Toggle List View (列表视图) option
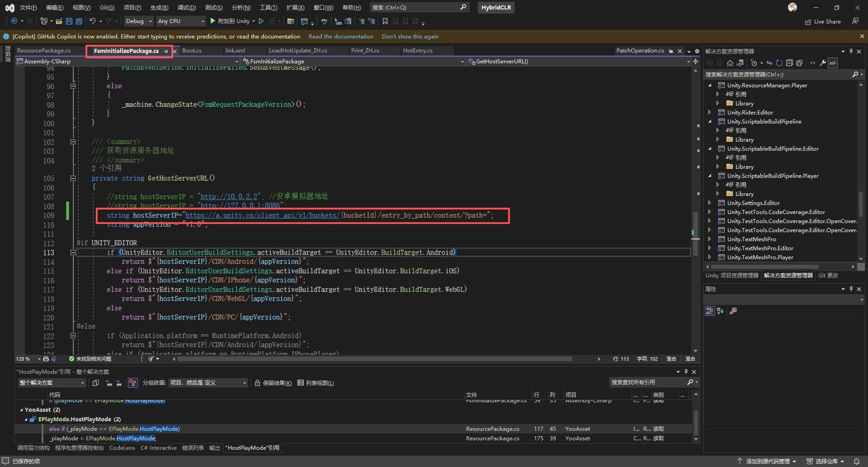 click(x=316, y=383)
